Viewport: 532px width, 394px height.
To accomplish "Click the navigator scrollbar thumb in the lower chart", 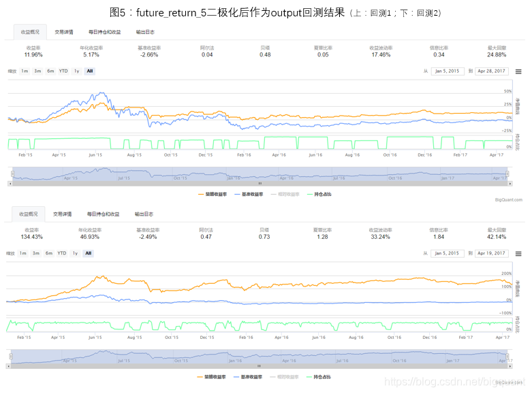I will (259, 366).
